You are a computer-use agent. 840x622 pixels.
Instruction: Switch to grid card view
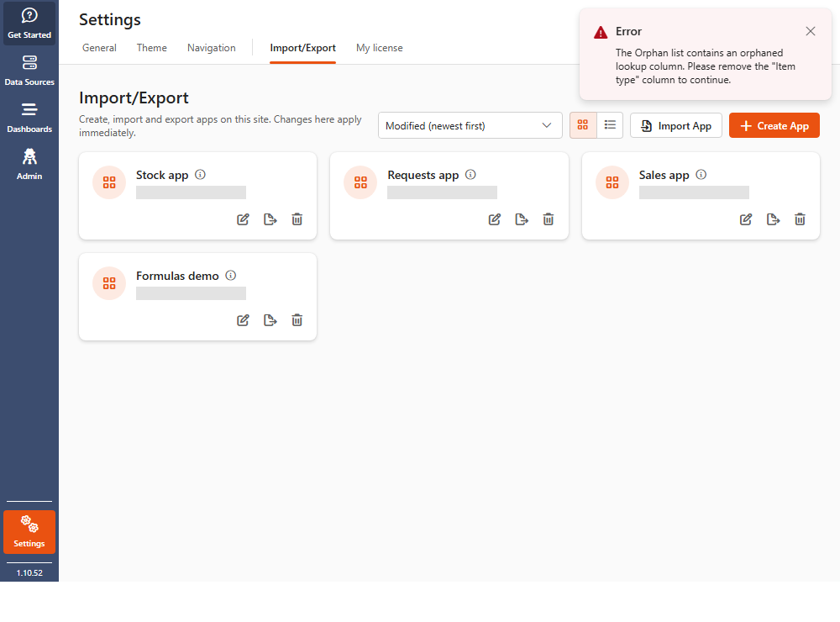coord(583,125)
